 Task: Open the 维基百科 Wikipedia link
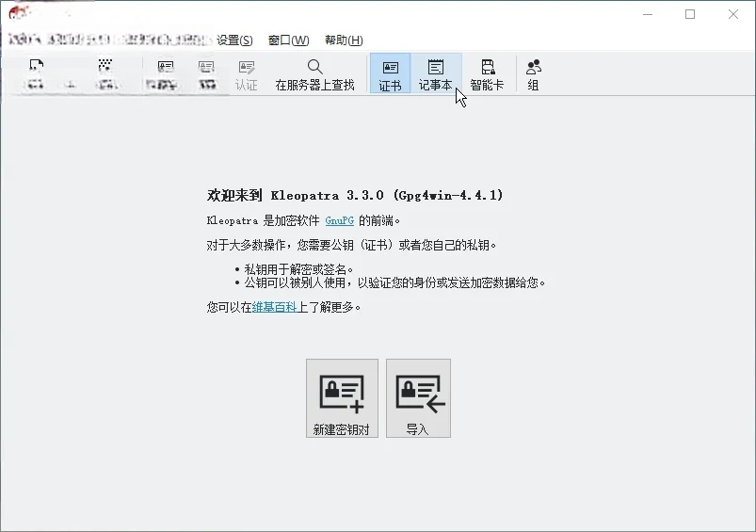point(274,307)
